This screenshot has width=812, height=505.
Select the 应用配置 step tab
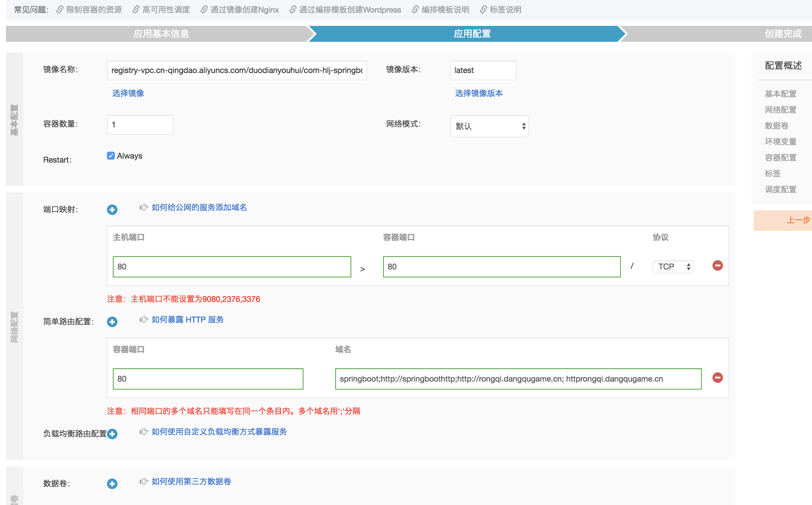pos(472,34)
